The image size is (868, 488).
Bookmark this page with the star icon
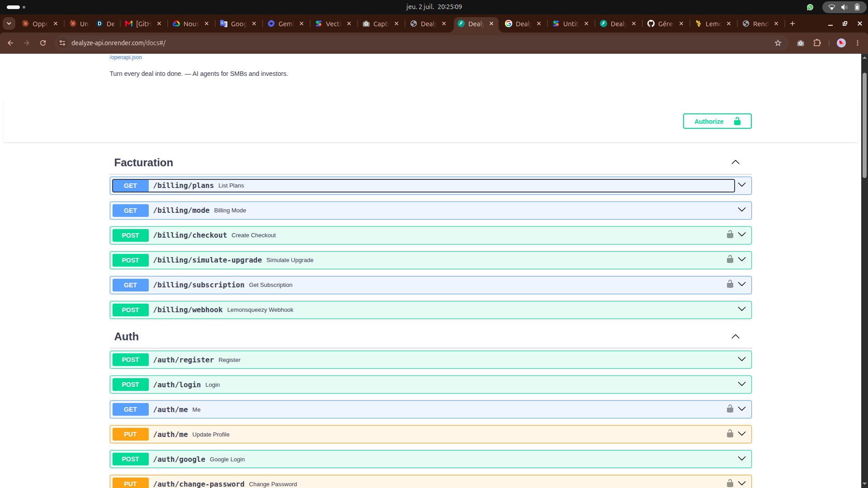pyautogui.click(x=778, y=43)
